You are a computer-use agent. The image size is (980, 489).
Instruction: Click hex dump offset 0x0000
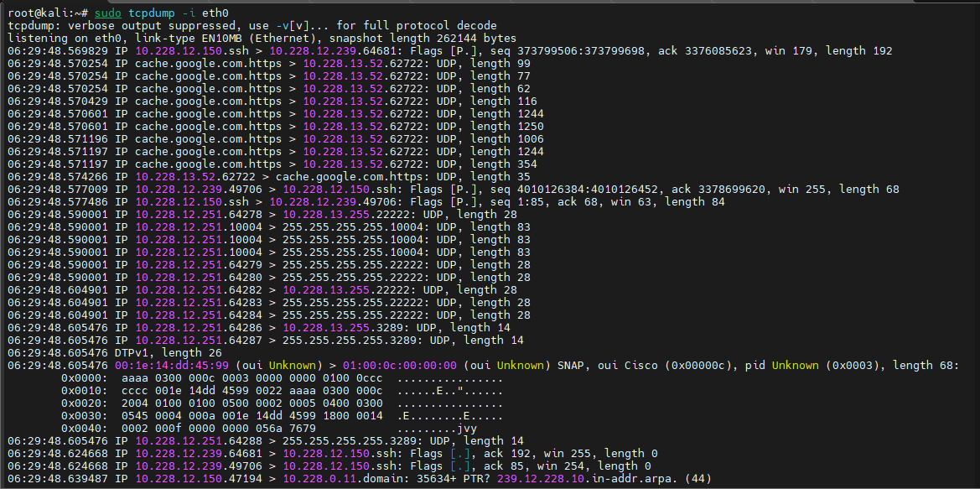tap(85, 379)
